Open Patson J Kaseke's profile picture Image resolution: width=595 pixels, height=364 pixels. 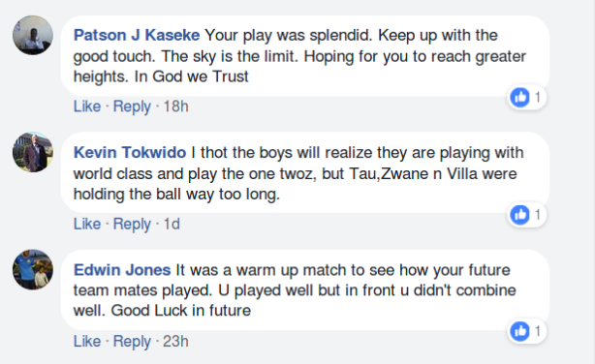33,35
